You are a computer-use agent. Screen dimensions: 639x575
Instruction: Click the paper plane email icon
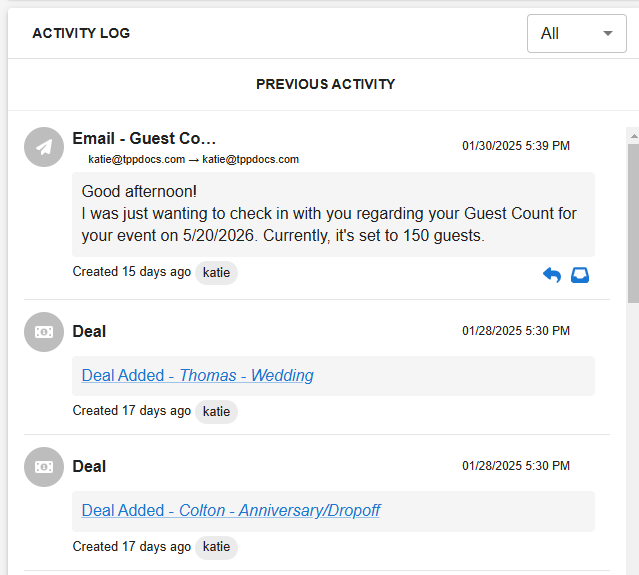44,147
